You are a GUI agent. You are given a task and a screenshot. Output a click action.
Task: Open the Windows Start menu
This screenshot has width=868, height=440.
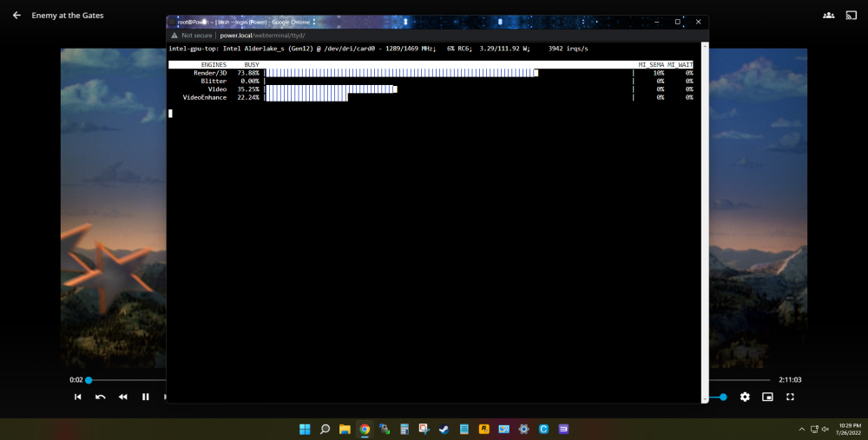point(305,429)
